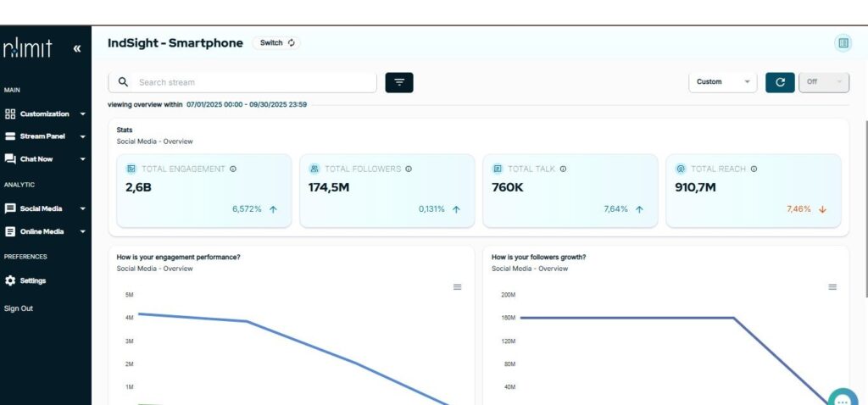Expand the Chat Now menu arrow

tap(83, 158)
